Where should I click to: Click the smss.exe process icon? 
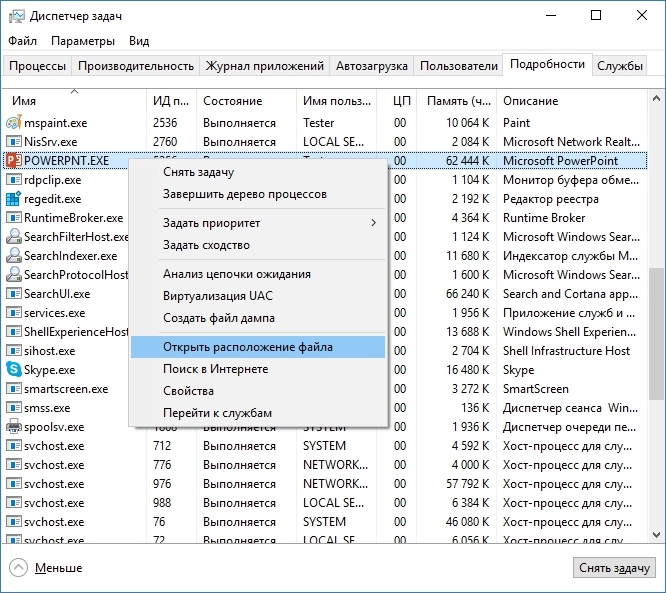[14, 408]
